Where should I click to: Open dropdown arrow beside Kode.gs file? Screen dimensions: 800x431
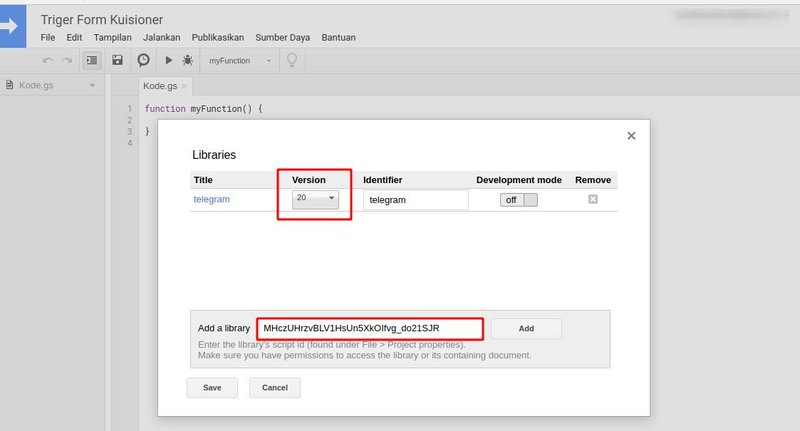click(x=92, y=86)
